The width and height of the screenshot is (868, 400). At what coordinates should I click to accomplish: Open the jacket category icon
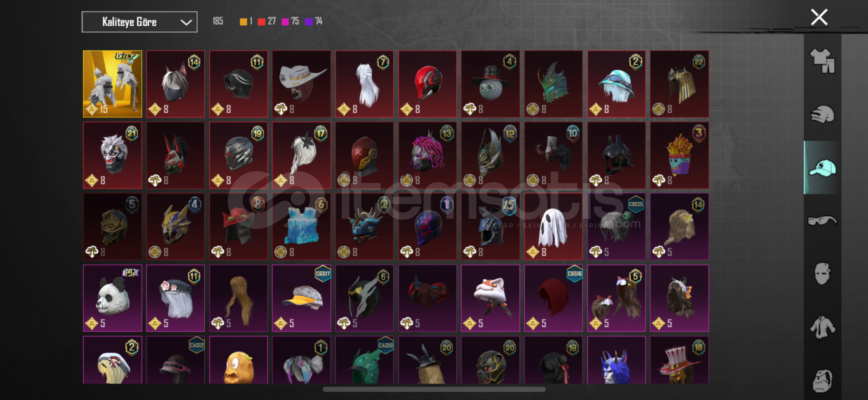click(x=822, y=327)
